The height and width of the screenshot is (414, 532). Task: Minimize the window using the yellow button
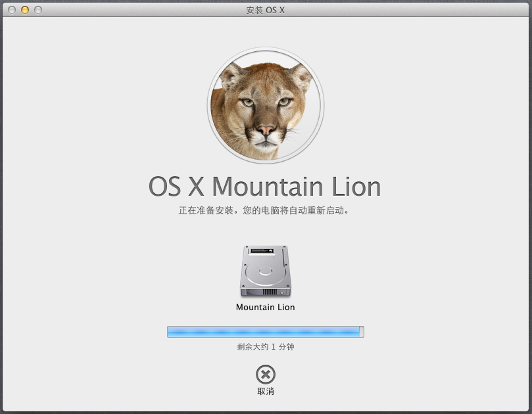(x=25, y=10)
